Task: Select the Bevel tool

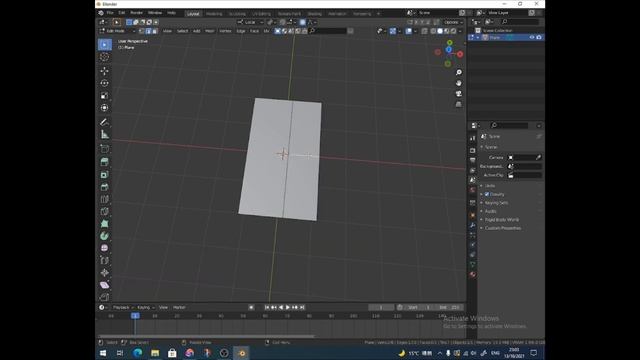Action: tap(104, 187)
